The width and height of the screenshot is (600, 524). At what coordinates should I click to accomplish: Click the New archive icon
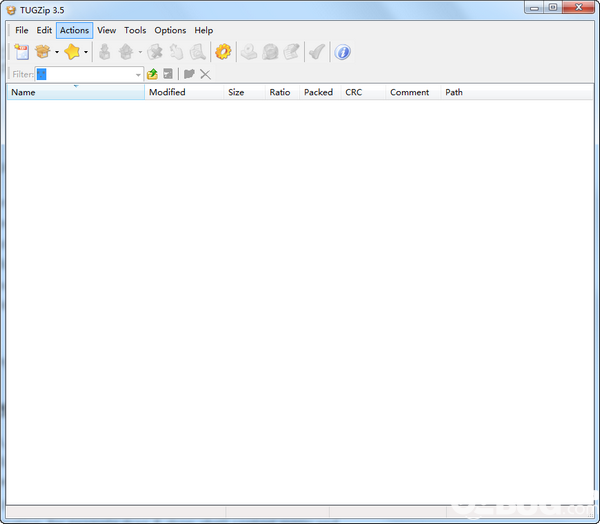21,52
